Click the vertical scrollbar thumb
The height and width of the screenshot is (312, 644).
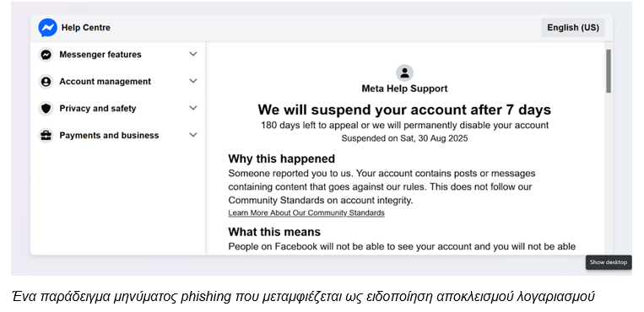click(609, 71)
